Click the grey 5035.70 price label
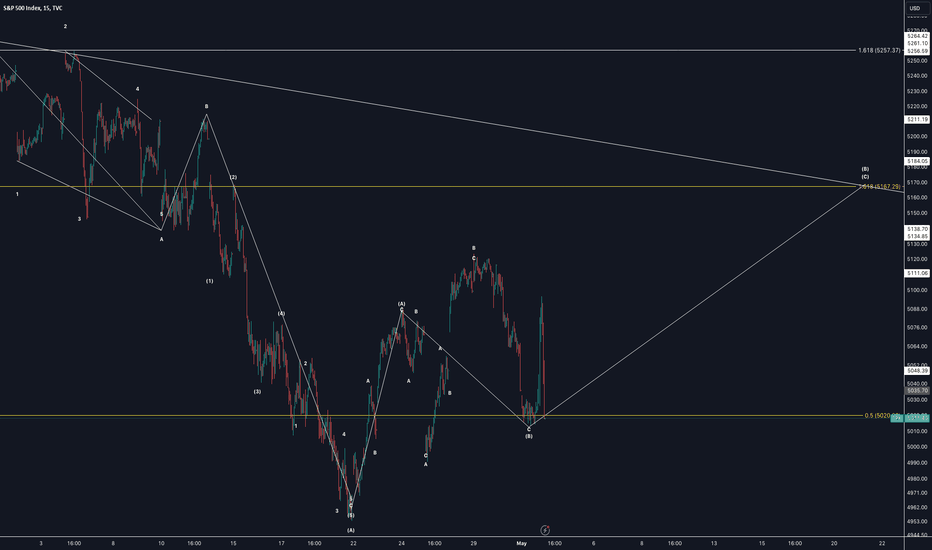This screenshot has width=932, height=550. tap(917, 391)
